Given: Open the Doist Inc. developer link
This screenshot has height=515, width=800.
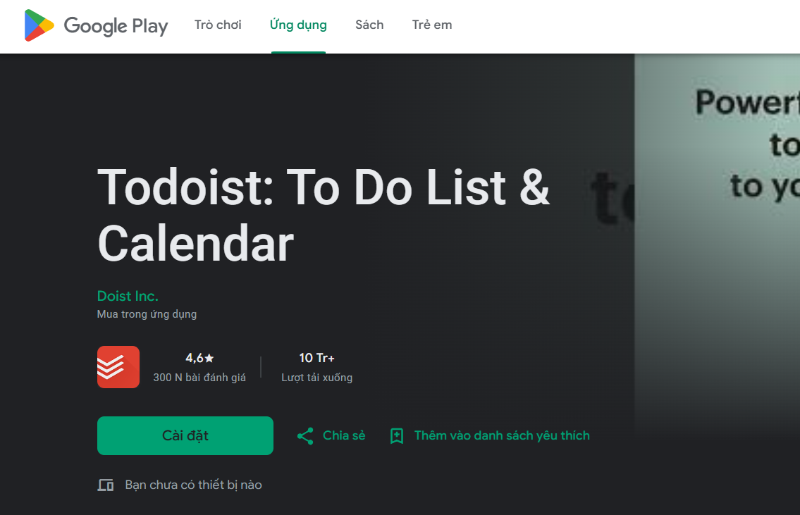Looking at the screenshot, I should [128, 296].
